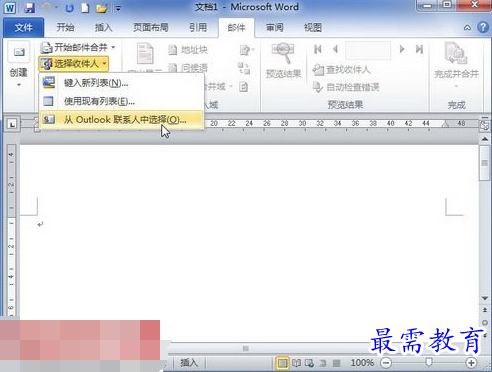This screenshot has width=492, height=372.
Task: Switch to Web Layout view icon
Action: point(309,363)
